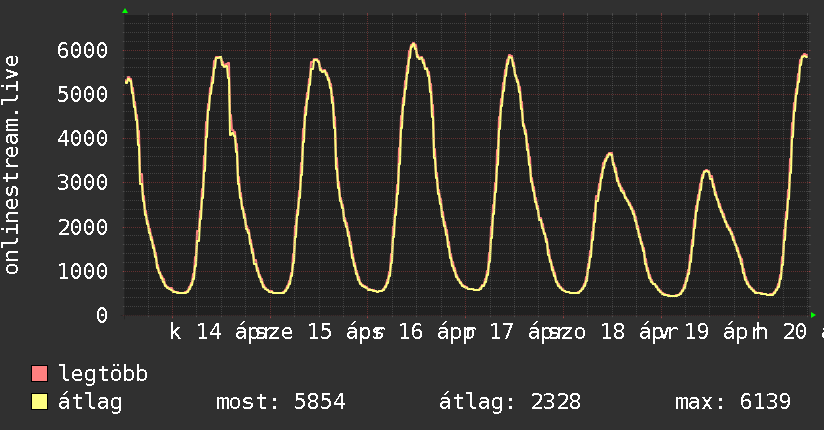Click the 4000 y-axis label
This screenshot has height=430, width=824.
pyautogui.click(x=83, y=139)
